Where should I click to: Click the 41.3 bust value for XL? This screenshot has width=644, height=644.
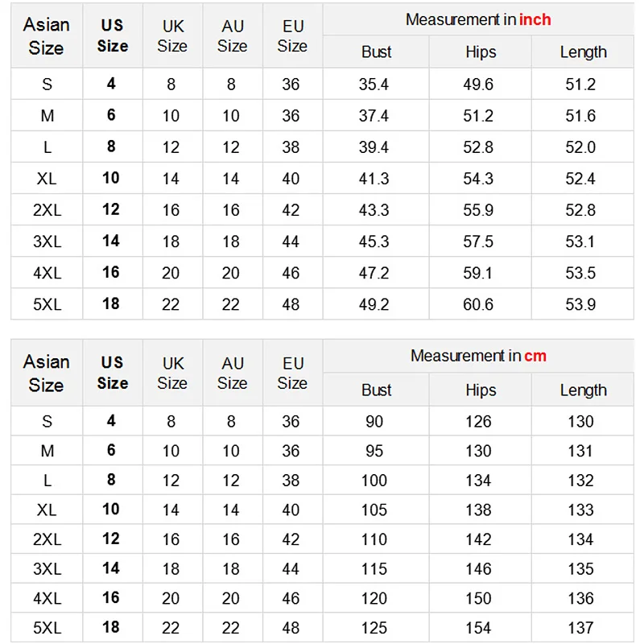374,179
